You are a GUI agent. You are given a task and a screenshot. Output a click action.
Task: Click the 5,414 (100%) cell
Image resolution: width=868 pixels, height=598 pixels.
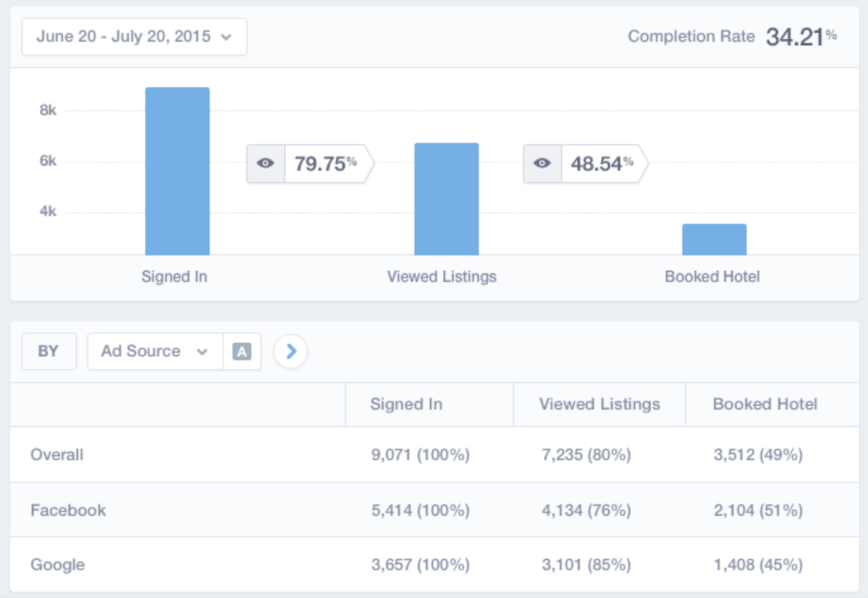coord(420,510)
